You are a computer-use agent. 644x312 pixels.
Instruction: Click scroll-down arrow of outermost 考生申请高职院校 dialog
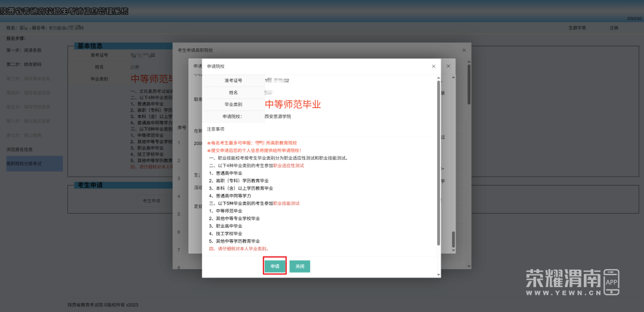pyautogui.click(x=469, y=266)
